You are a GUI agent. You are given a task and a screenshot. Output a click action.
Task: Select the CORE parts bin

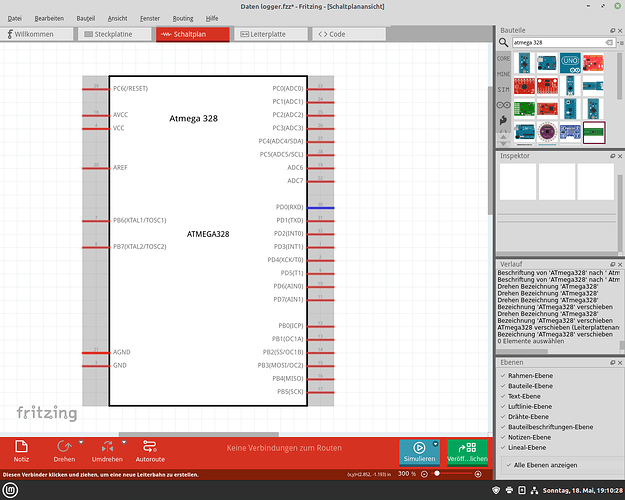point(503,59)
